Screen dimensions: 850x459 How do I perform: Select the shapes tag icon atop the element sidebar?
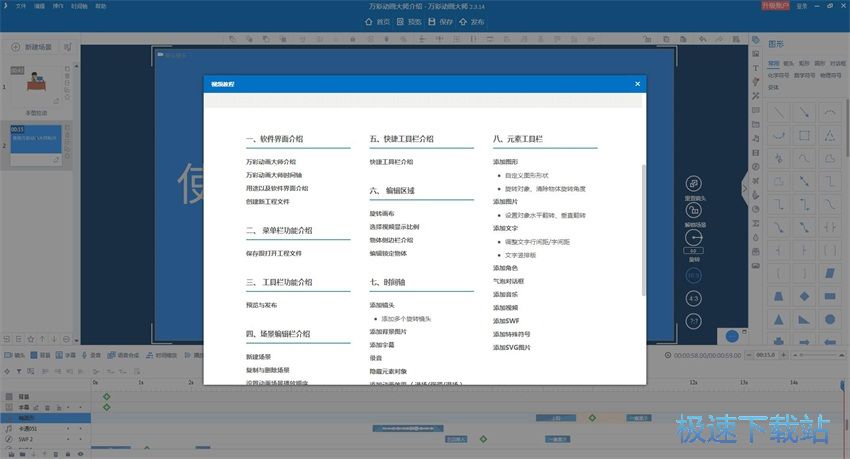(756, 40)
